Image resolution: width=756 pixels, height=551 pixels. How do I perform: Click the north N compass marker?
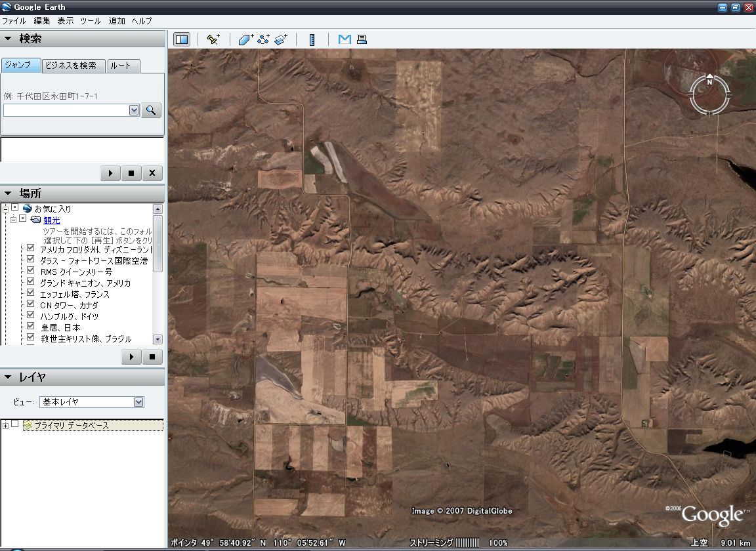(709, 79)
